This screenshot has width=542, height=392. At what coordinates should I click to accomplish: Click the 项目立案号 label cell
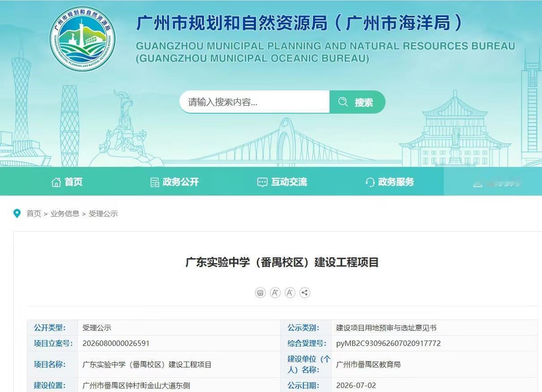click(x=53, y=343)
